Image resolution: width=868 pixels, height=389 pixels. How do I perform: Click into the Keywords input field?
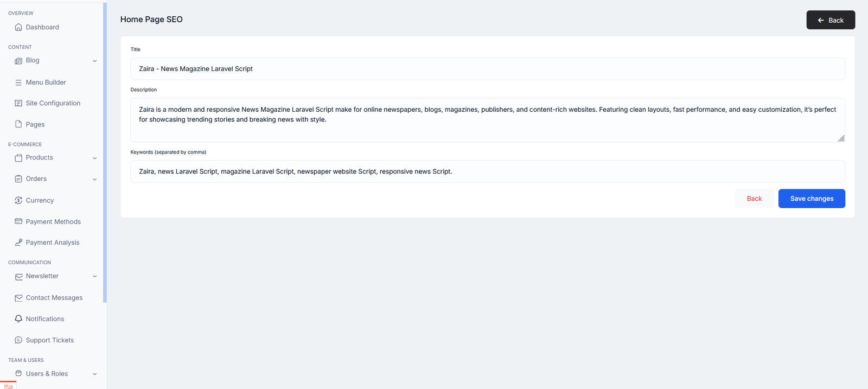coord(488,171)
